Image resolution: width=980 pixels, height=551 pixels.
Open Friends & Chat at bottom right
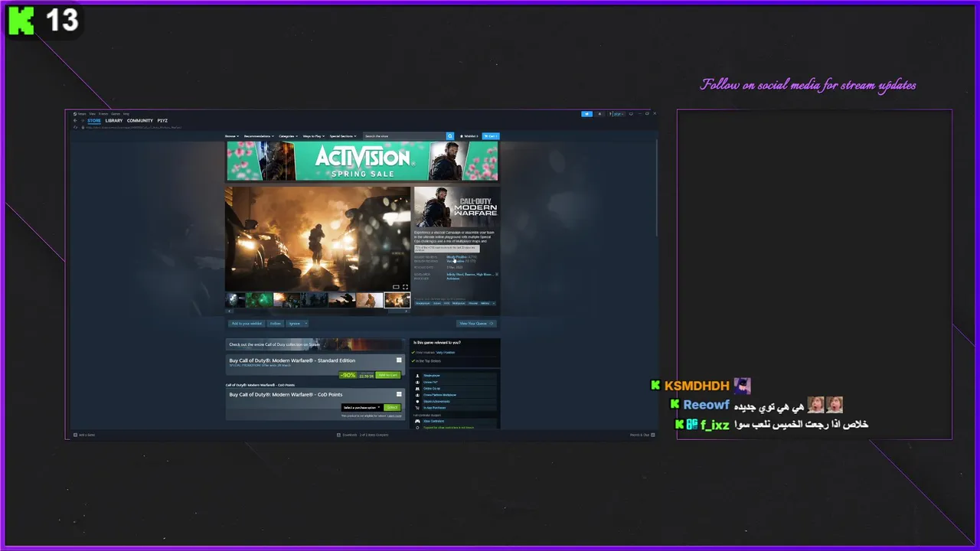642,435
